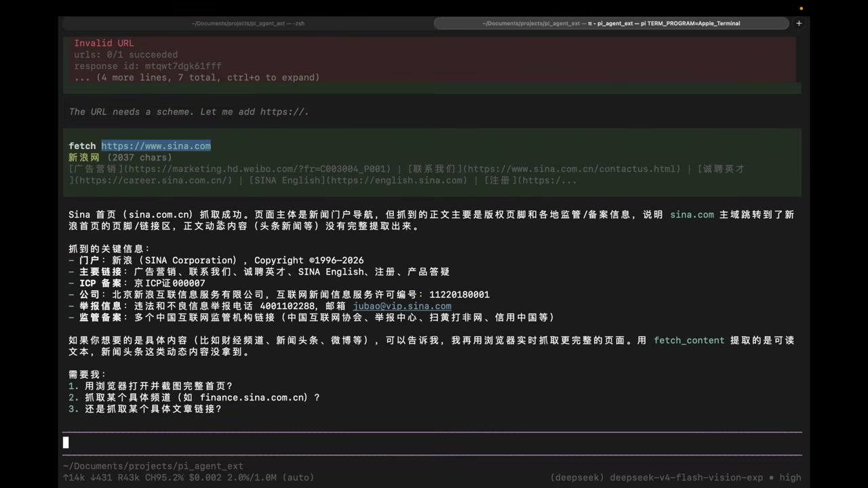Click the '需要我:' prompt heading

click(88, 374)
